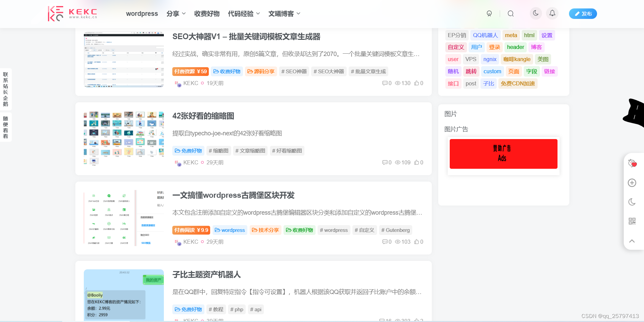Open the wordpress menu item
The width and height of the screenshot is (644, 322).
[x=142, y=14]
